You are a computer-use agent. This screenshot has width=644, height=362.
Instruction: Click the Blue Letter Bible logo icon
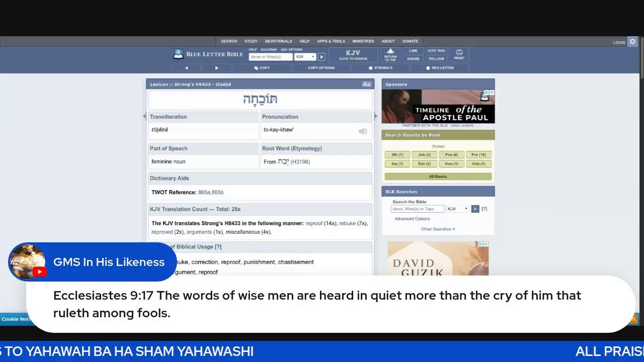[178, 54]
